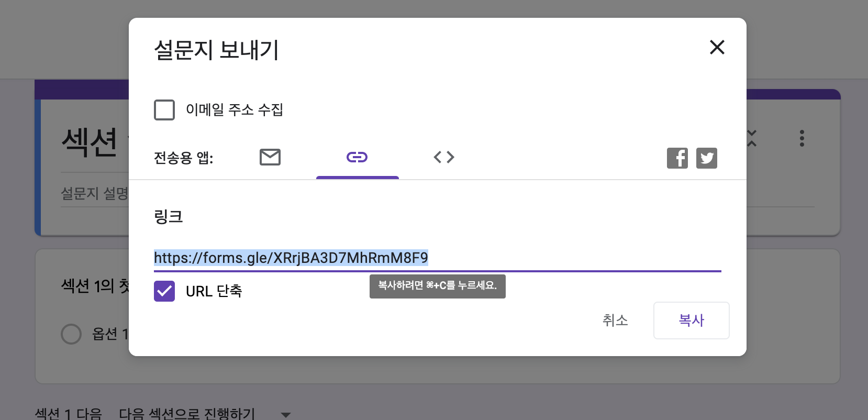Click the 전송용 앱: label
Viewport: 868px width, 420px height.
pyautogui.click(x=183, y=158)
